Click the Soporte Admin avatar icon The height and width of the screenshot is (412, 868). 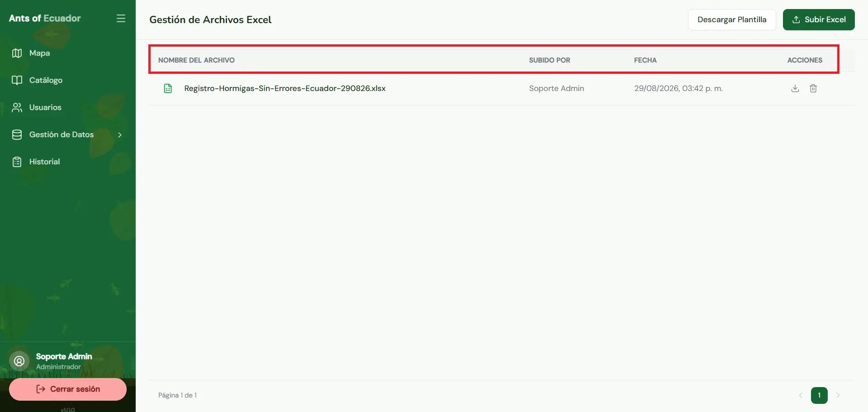pyautogui.click(x=19, y=361)
